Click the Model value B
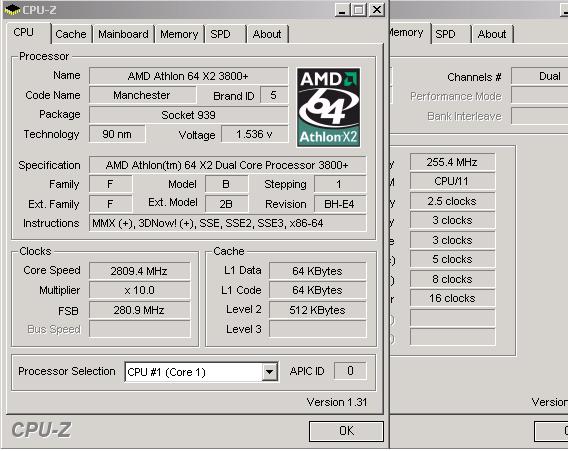This screenshot has height=451, width=568. pos(226,184)
